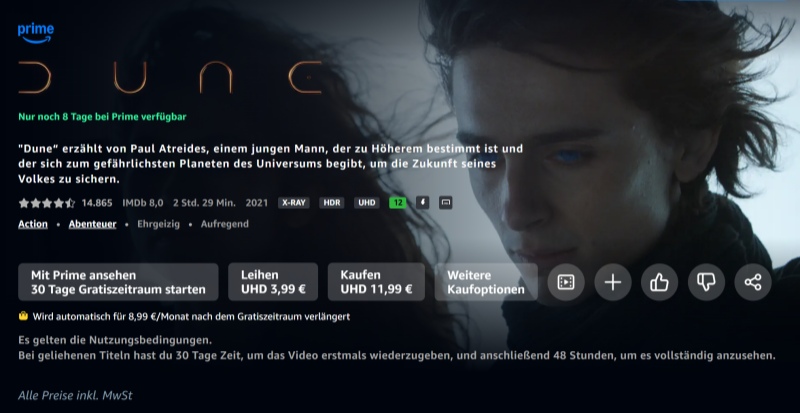Viewport: 800px width, 413px height.
Task: Play the trailer via the film-strip icon
Action: click(566, 282)
